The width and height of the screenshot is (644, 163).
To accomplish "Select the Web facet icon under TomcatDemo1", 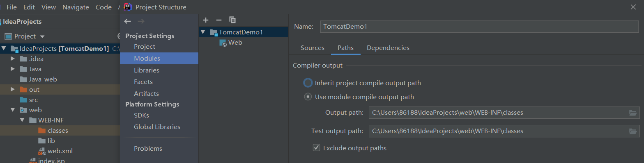I will (x=223, y=43).
